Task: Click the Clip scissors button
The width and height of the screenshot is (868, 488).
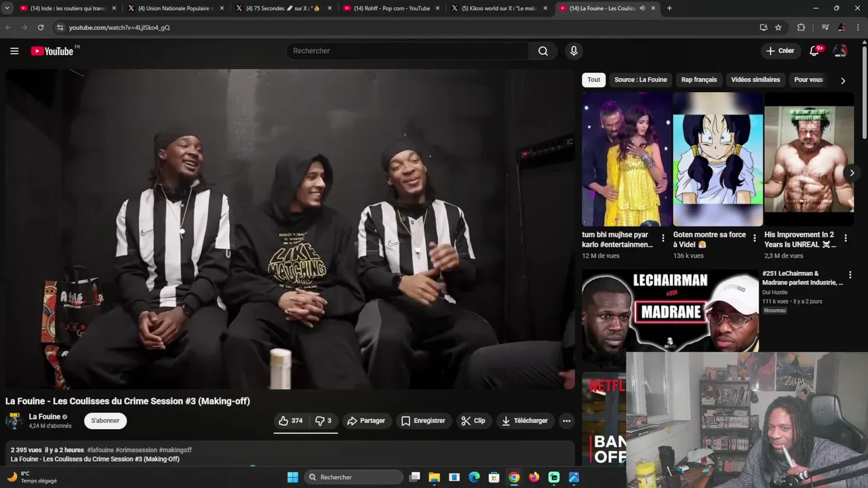Action: point(473,421)
